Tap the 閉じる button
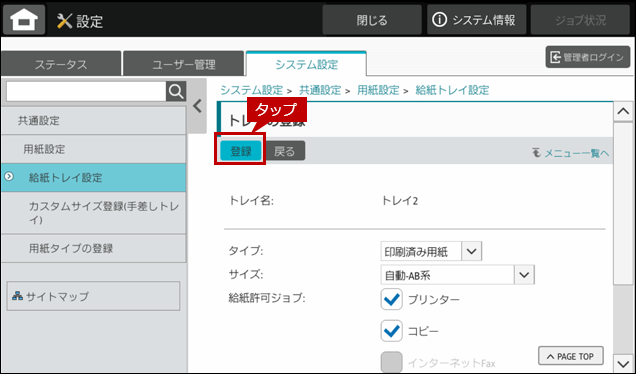636x374 pixels. [x=372, y=20]
